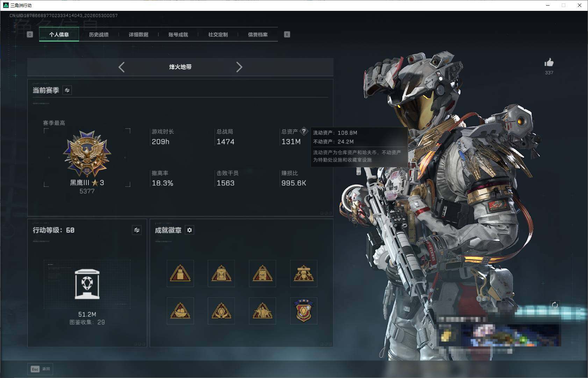Click the 总资产 question mark icon
This screenshot has width=588, height=378.
304,131
